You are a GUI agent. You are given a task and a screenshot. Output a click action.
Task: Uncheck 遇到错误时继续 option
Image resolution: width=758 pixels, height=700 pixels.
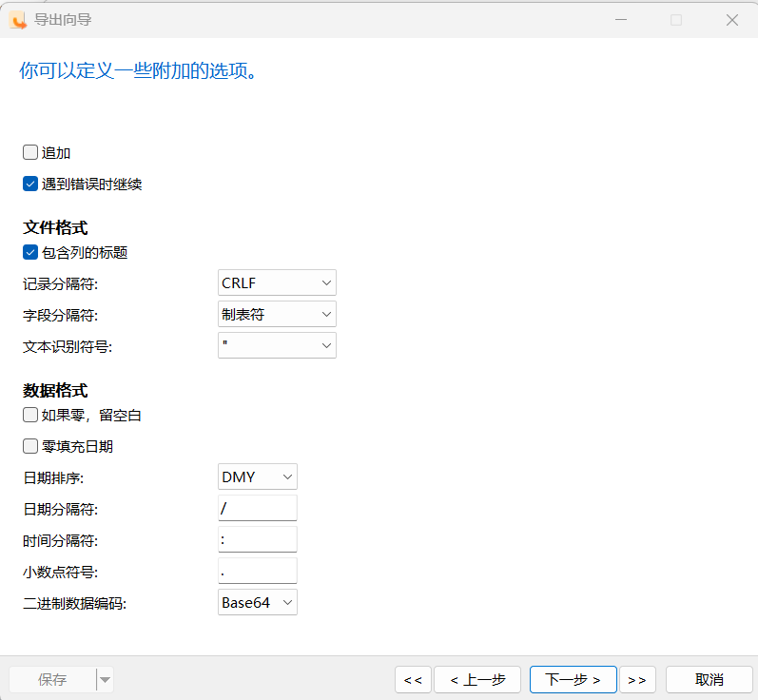[x=30, y=184]
